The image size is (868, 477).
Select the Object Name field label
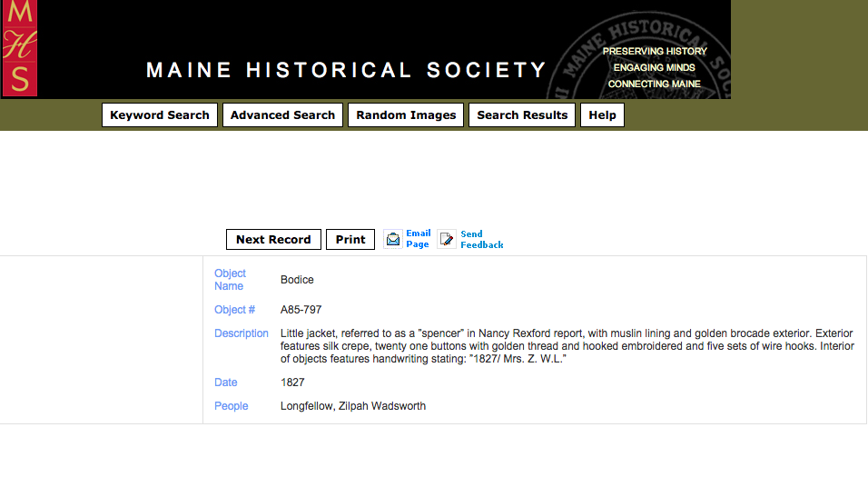[x=230, y=280]
